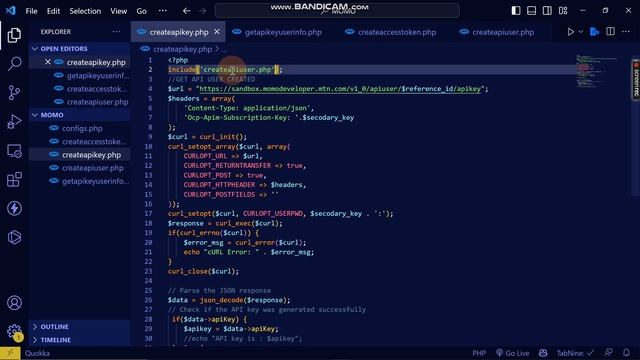Open the run button dropdown arrow
Image resolution: width=640 pixels, height=360 pixels.
pos(581,32)
